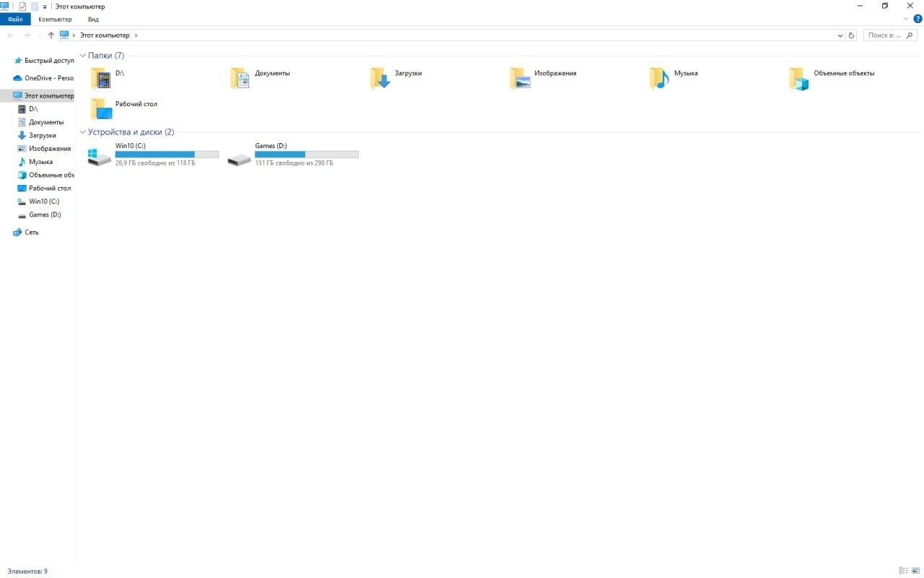Select Рабочий стол in the navigation pane
This screenshot has height=578, width=924.
[45, 188]
